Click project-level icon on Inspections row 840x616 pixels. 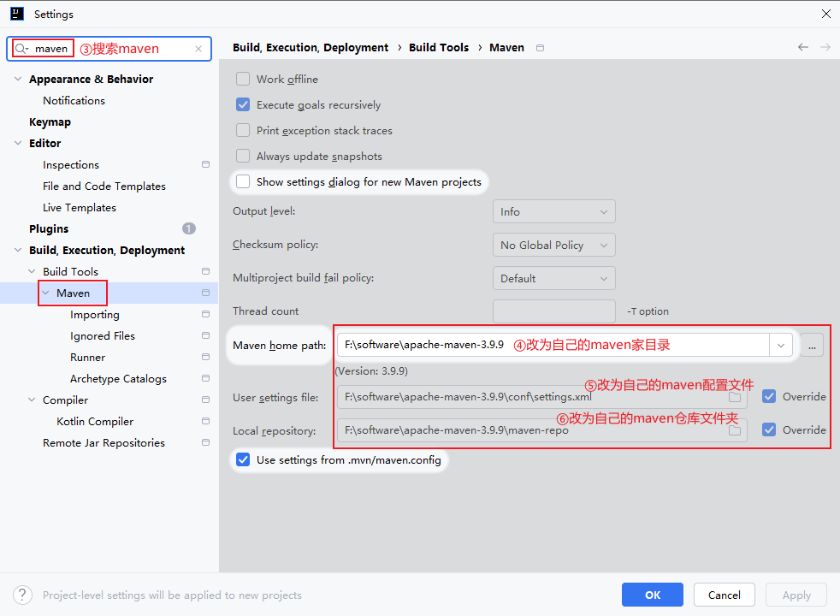(x=205, y=164)
